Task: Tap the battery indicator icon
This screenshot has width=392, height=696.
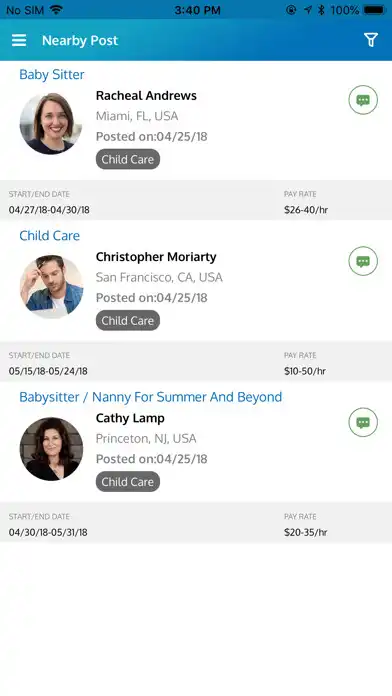Action: point(374,10)
